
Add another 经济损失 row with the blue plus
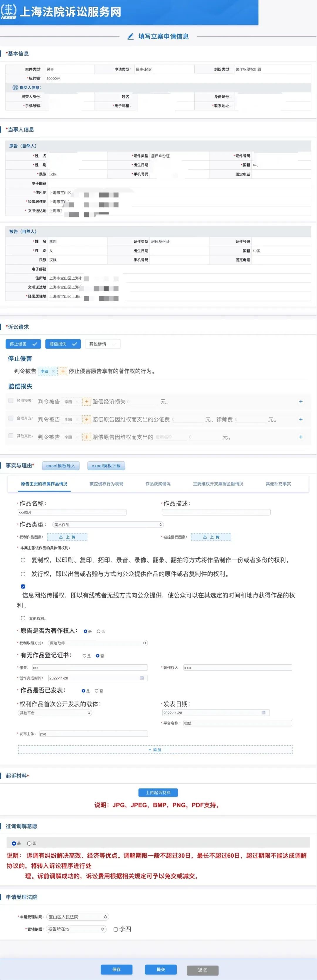click(x=301, y=402)
